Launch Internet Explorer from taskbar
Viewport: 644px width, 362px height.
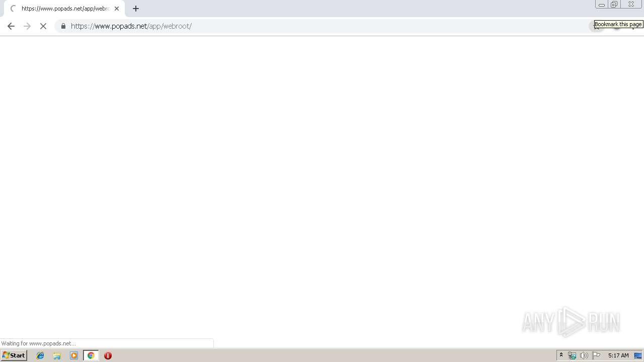(x=40, y=355)
